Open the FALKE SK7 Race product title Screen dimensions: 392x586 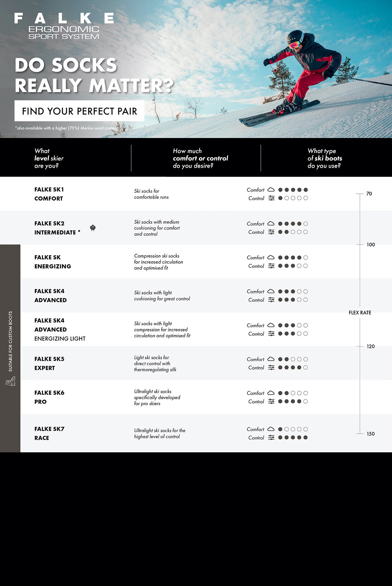coord(49,433)
